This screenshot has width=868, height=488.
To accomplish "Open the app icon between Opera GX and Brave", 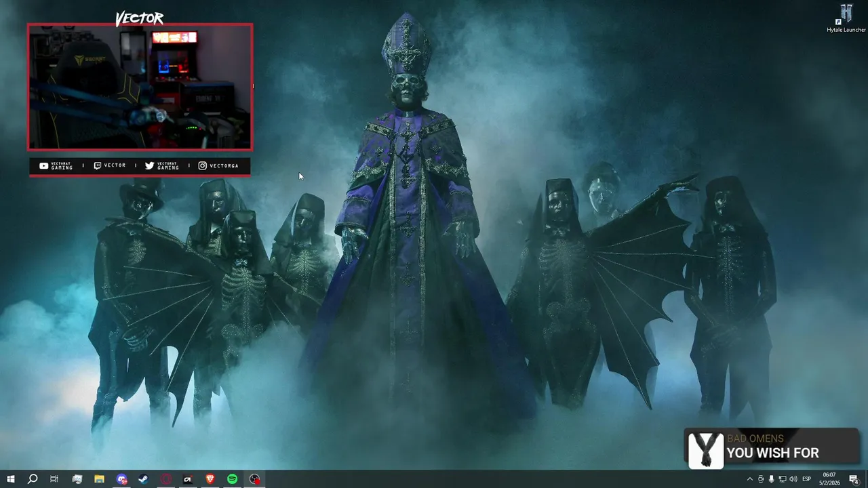I will (188, 479).
